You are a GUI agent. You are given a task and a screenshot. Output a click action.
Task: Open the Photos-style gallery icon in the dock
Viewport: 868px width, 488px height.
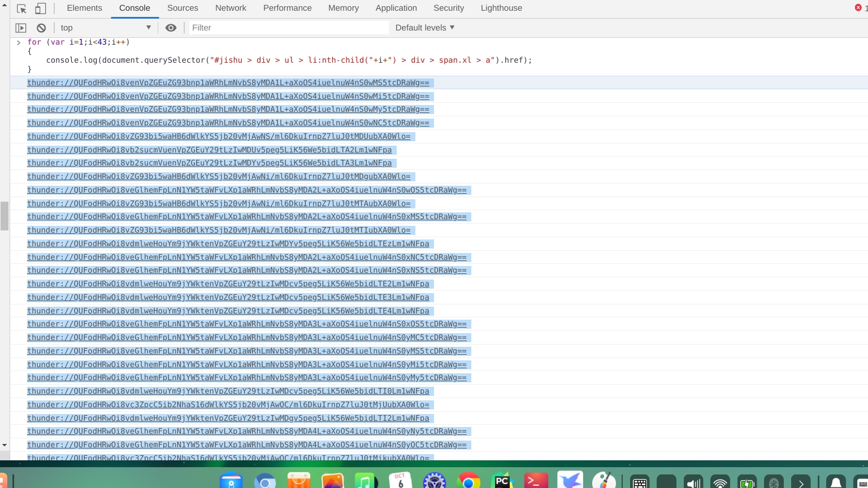(332, 481)
